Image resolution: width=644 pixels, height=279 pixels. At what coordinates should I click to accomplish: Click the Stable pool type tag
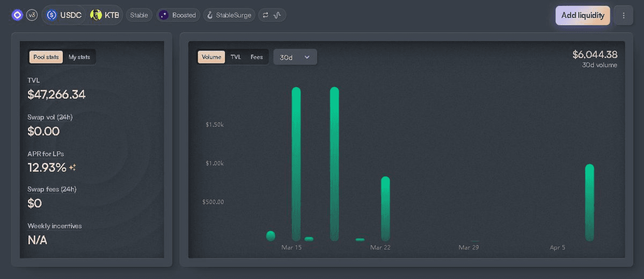(139, 15)
